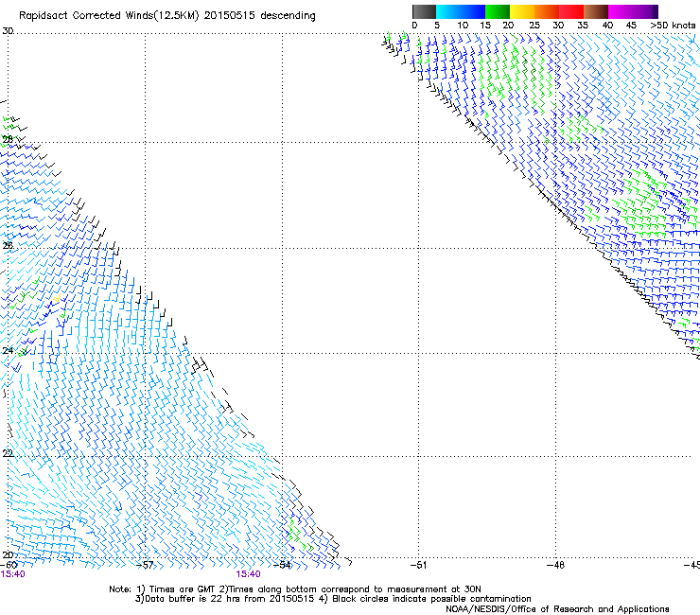Image resolution: width=700 pixels, height=615 pixels.
Task: Click the longitude label '-54'
Action: (282, 565)
